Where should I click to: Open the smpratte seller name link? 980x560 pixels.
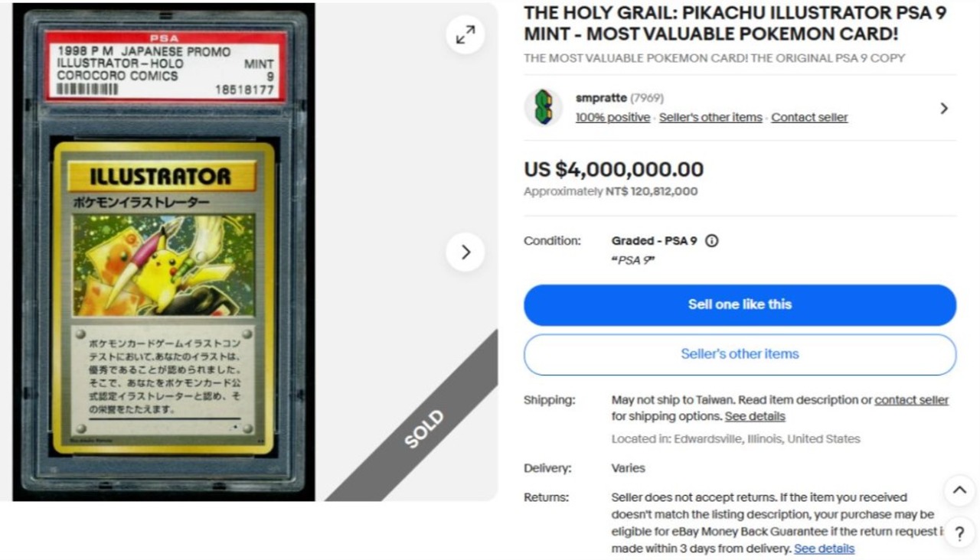coord(601,98)
